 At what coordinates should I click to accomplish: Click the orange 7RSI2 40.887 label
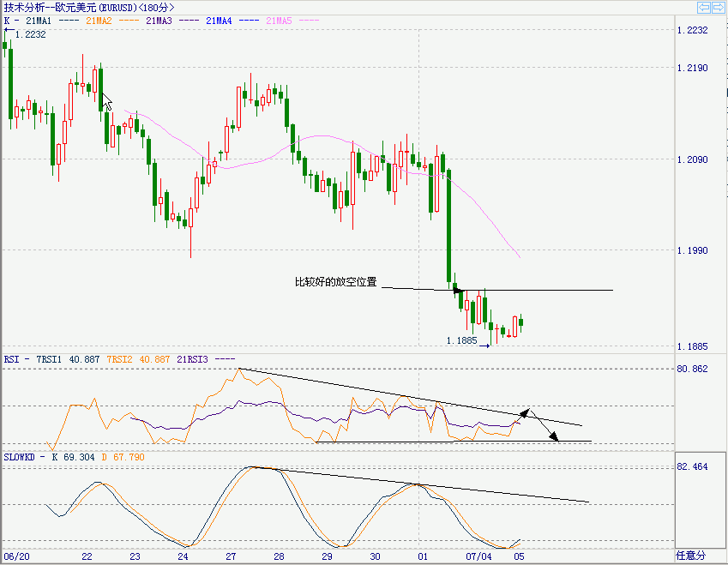point(138,359)
